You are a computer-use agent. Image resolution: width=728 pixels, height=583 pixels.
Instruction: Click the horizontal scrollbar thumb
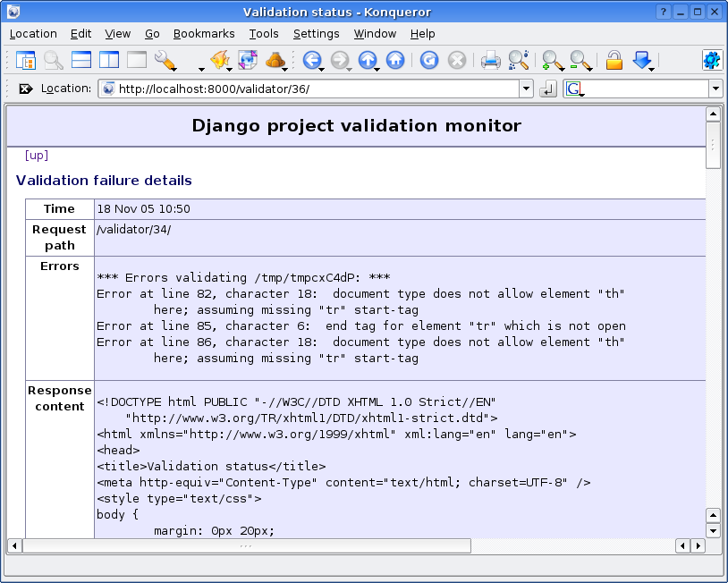[247, 545]
